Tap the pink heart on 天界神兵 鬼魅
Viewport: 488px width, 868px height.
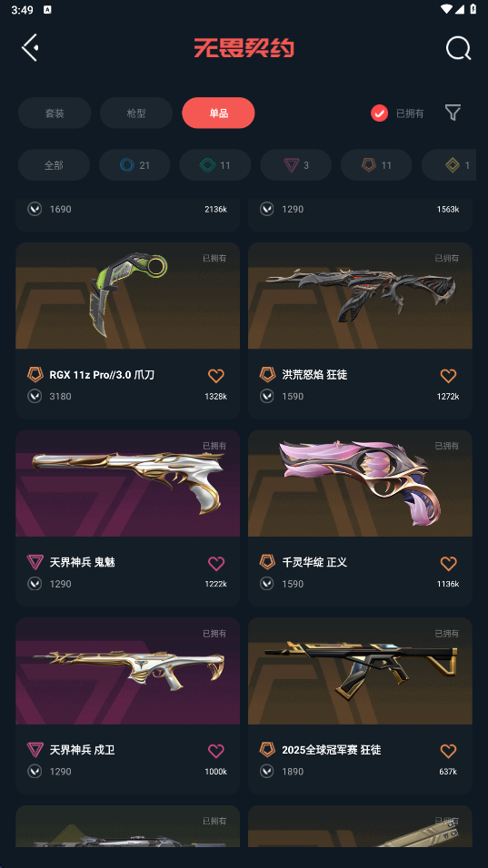[x=216, y=564]
